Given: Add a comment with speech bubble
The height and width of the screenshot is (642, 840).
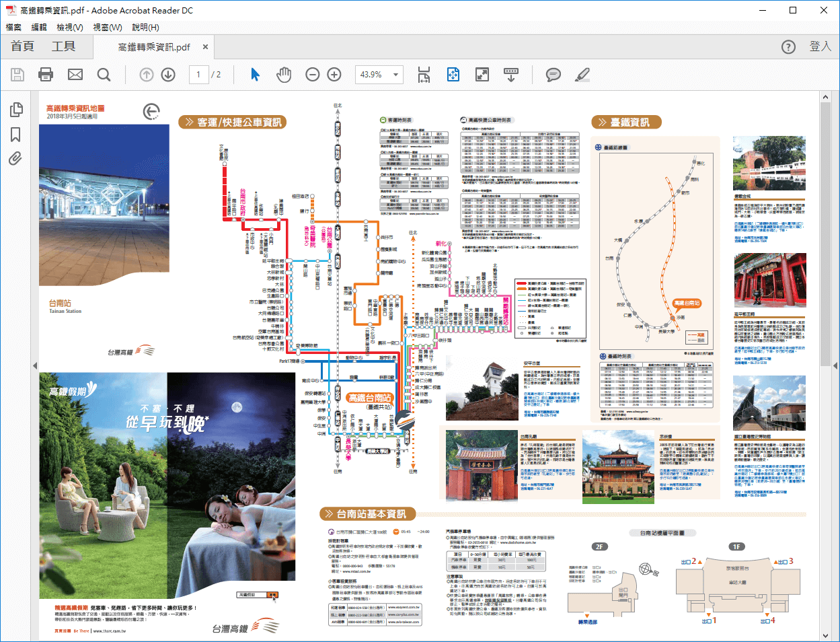Looking at the screenshot, I should click(x=553, y=75).
